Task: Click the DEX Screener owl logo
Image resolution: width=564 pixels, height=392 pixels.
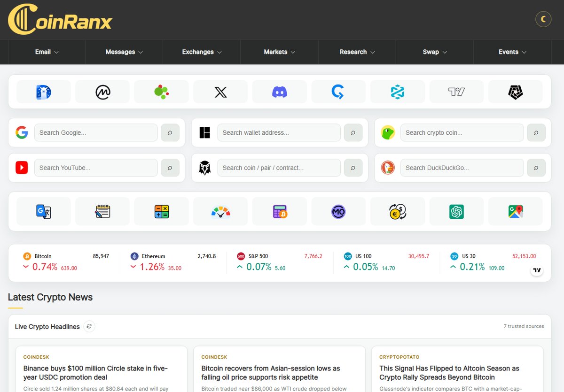Action: tap(205, 168)
